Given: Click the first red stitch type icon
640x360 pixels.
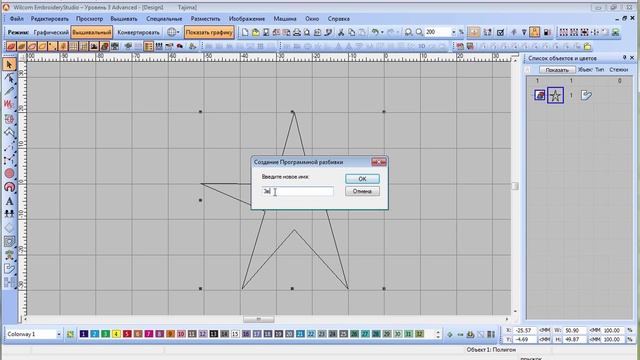Looking at the screenshot, I should [x=11, y=47].
